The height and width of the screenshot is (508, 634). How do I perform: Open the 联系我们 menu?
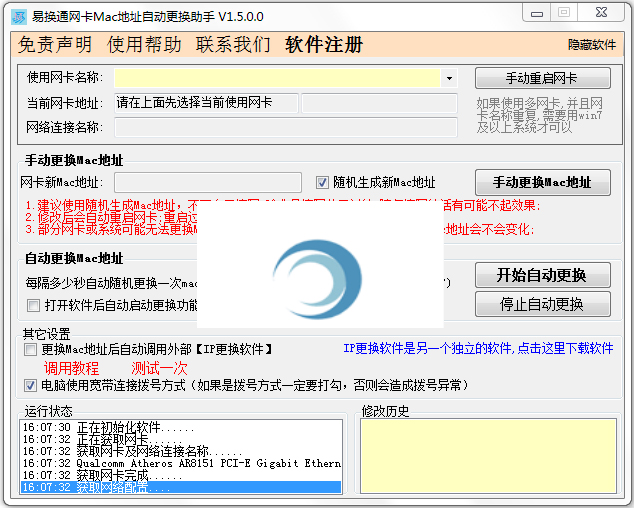click(233, 44)
